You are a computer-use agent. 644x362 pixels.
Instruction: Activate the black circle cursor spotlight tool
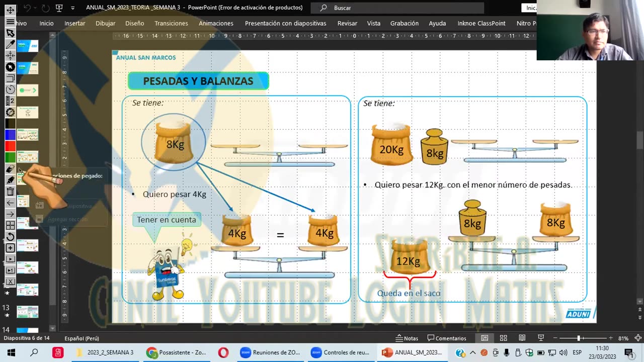(x=10, y=67)
